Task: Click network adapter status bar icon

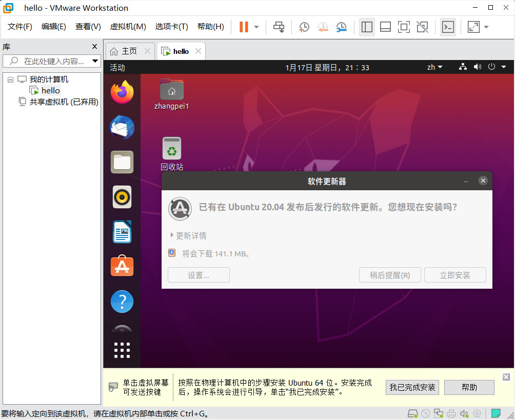Action: coord(438,413)
